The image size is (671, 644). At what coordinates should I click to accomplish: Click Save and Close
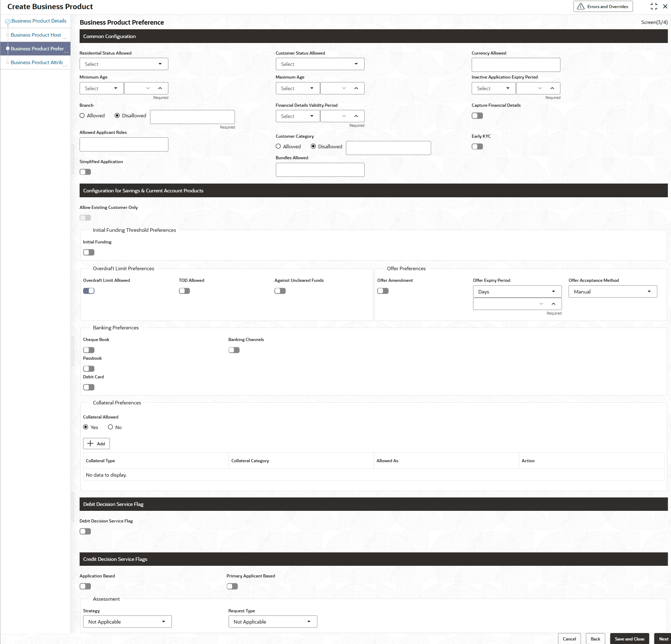[x=629, y=639]
